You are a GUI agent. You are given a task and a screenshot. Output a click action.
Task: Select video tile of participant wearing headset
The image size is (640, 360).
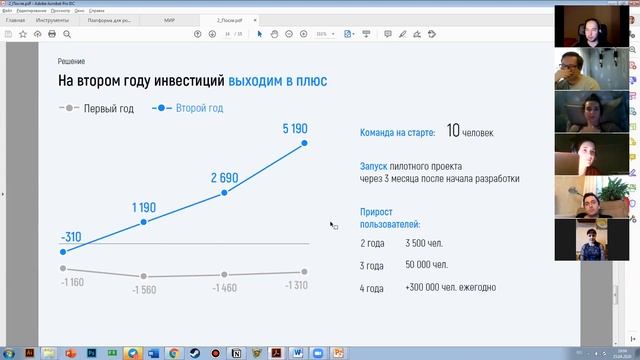coord(592,26)
